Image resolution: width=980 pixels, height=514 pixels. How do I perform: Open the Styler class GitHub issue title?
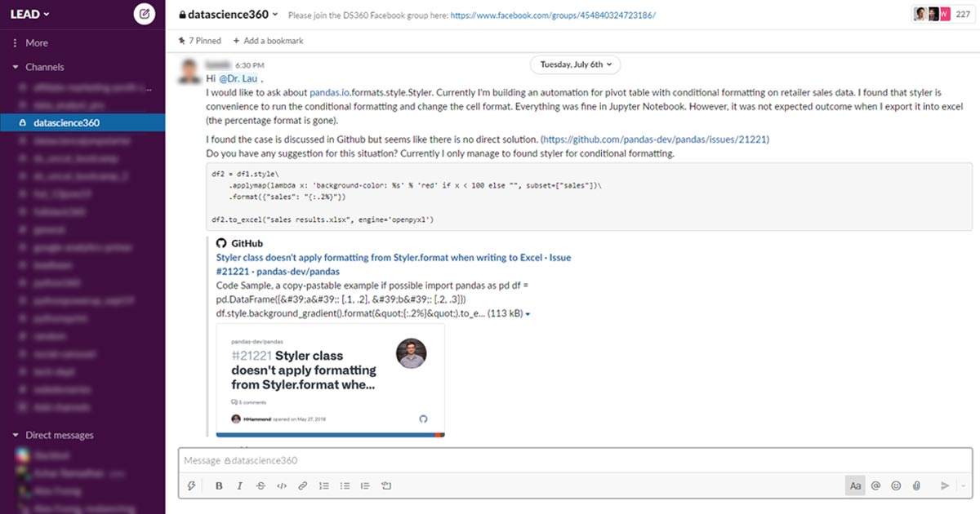(x=394, y=264)
